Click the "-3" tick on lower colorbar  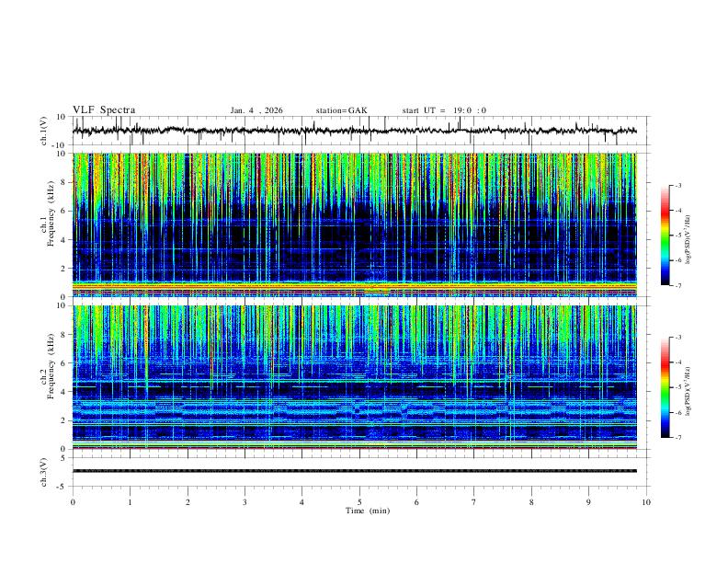coord(677,338)
